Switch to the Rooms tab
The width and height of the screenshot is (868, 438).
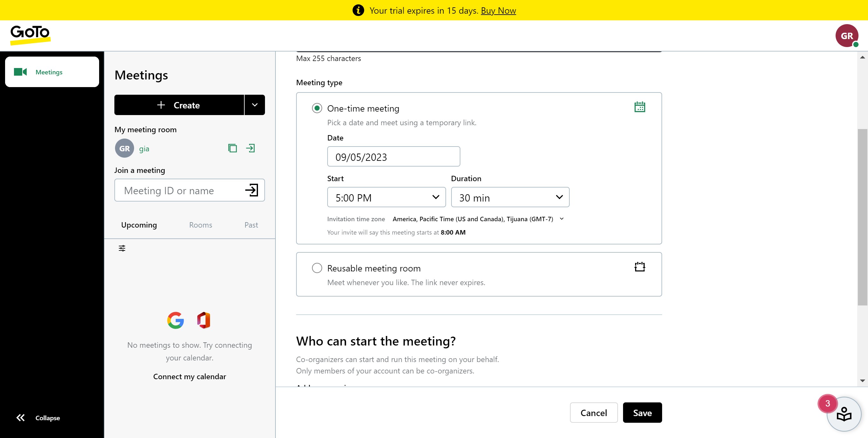click(200, 225)
